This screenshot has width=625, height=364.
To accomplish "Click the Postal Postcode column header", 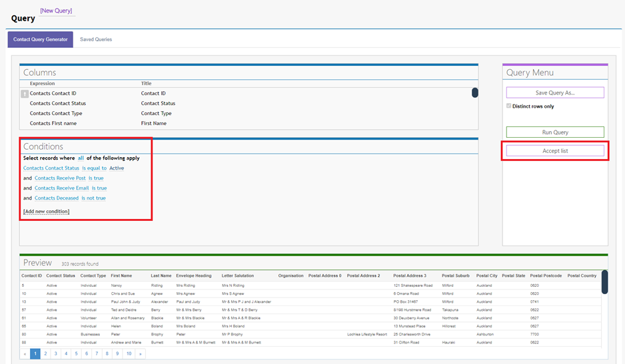I will 546,275.
